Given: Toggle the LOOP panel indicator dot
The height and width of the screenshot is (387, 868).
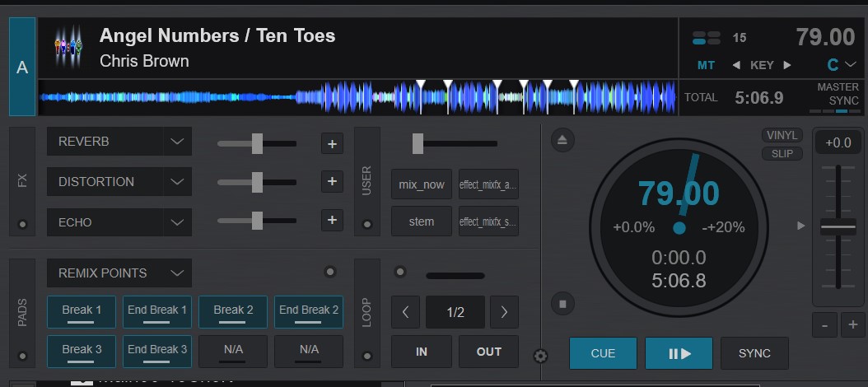Looking at the screenshot, I should pos(366,356).
